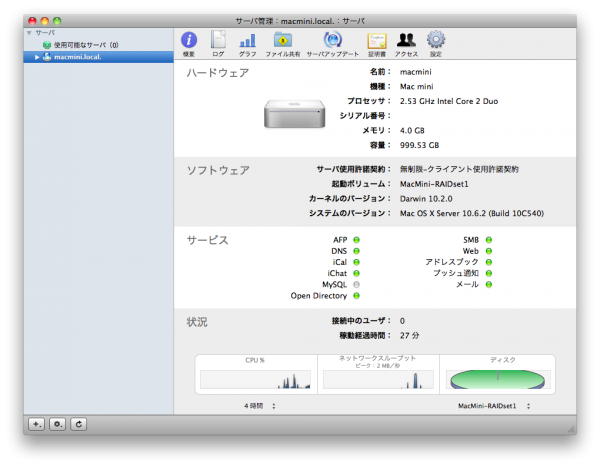This screenshot has height=467, width=600.
Task: Expand the macmini.local. server row
Action: point(37,57)
